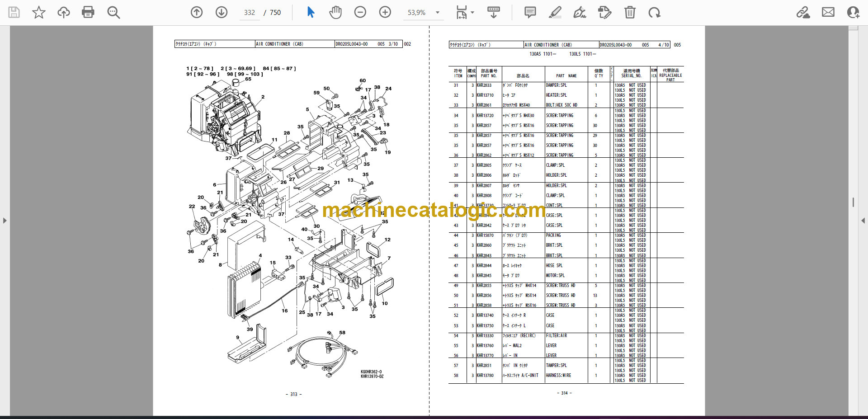Open the sign document pen tool

pos(580,12)
